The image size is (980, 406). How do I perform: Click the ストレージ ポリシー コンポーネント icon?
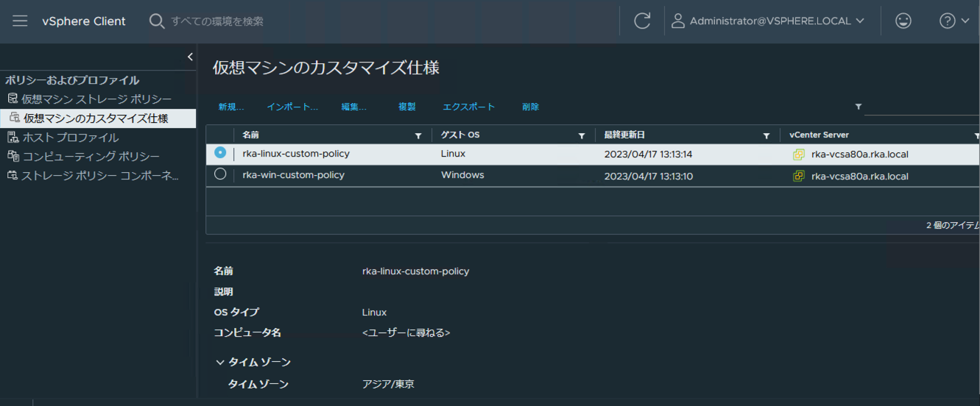click(x=12, y=175)
